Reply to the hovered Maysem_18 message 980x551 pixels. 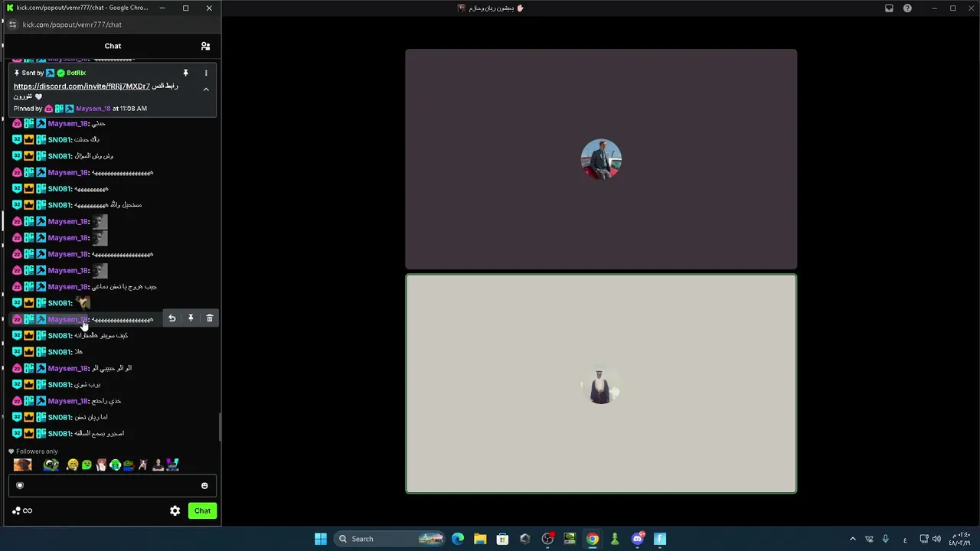tap(171, 318)
